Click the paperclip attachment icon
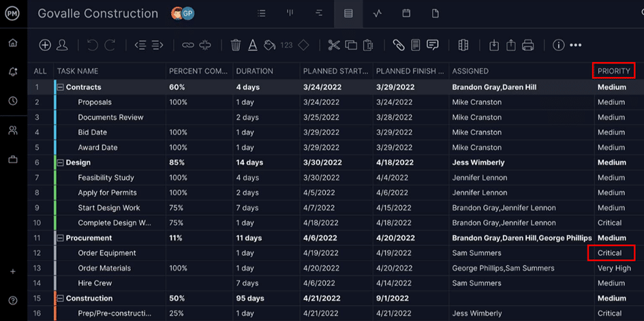644x321 pixels. click(x=399, y=45)
